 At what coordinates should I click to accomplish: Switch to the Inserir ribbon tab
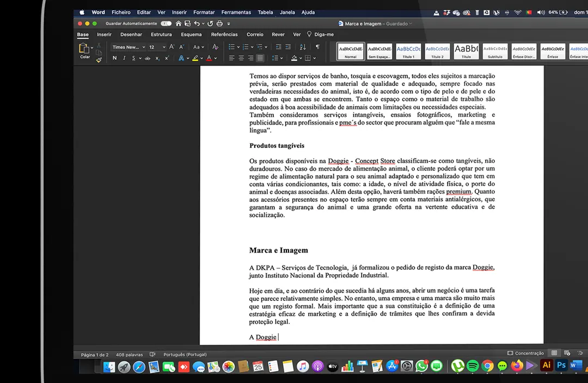click(104, 34)
